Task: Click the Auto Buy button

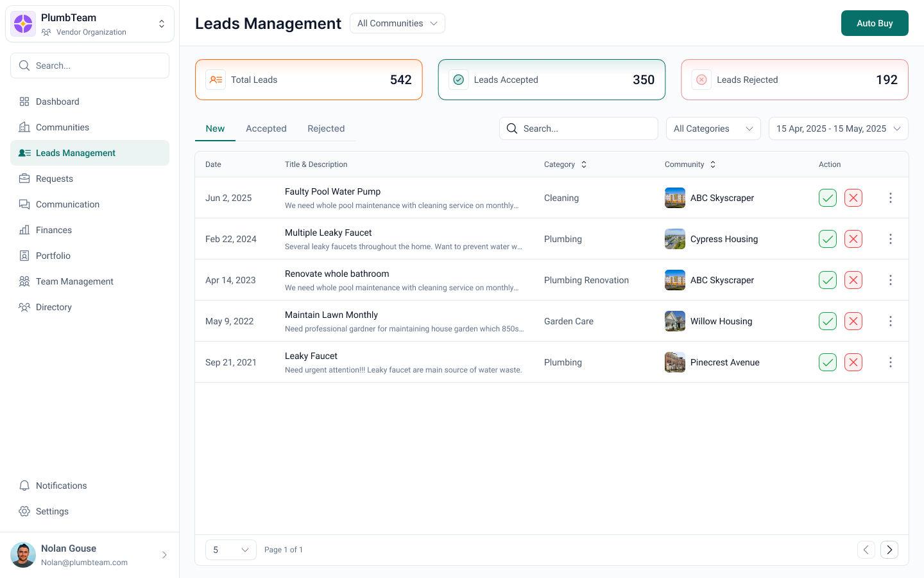Action: [x=875, y=23]
